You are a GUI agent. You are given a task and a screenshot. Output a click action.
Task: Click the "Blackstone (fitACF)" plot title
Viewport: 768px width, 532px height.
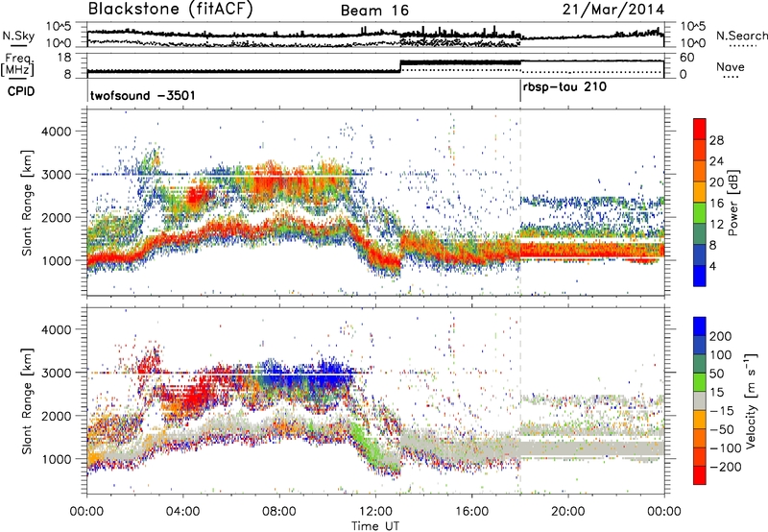coord(170,10)
